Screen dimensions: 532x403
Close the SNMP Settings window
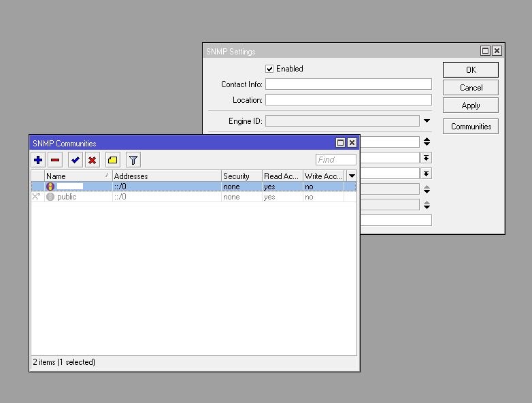497,51
